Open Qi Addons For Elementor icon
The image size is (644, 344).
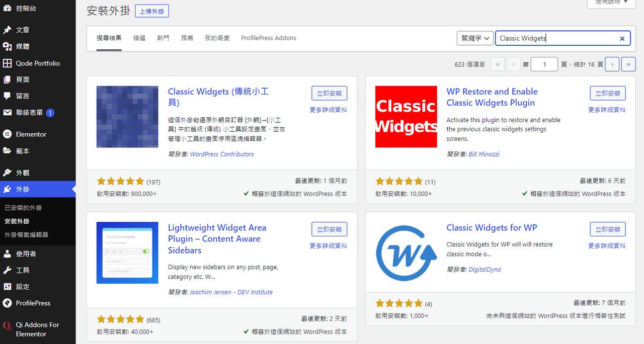(9, 325)
